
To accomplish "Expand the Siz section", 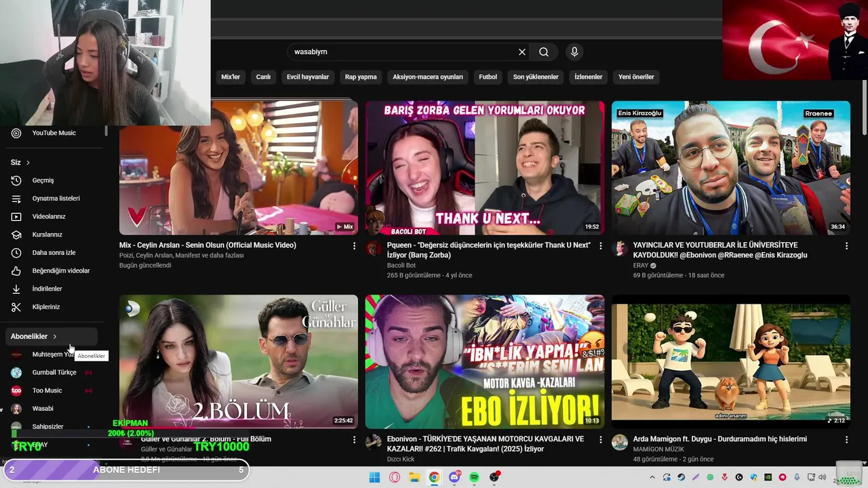I will [20, 163].
